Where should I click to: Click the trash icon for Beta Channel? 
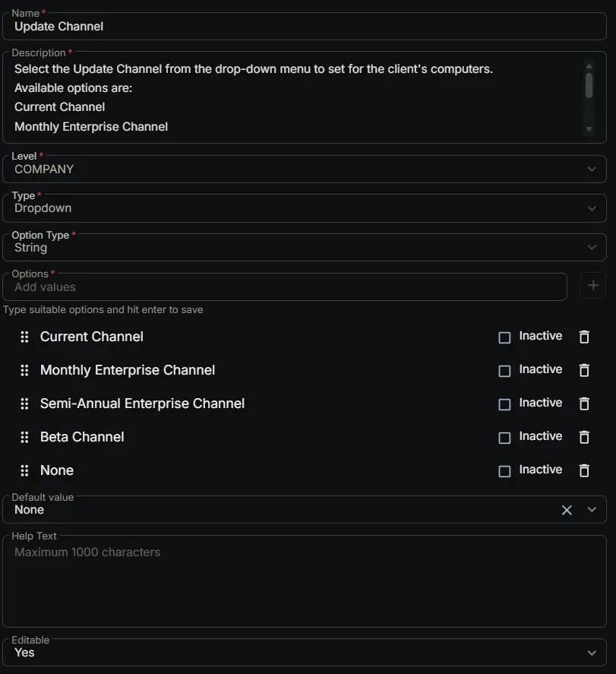(584, 437)
